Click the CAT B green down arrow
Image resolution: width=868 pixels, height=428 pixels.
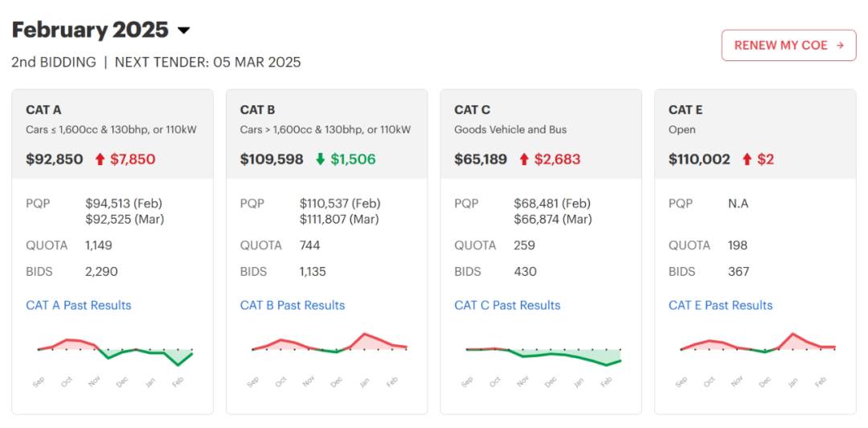[x=321, y=159]
